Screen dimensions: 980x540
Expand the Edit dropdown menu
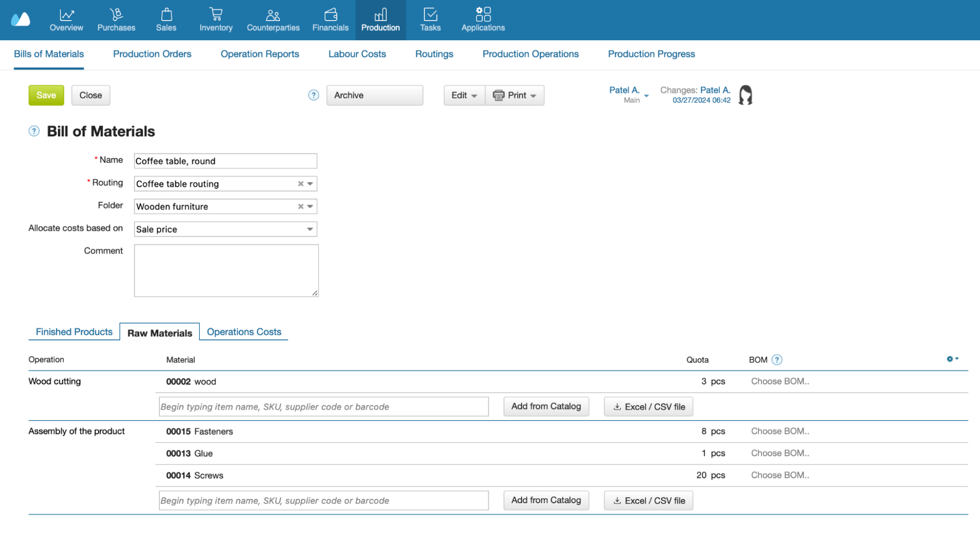point(464,95)
